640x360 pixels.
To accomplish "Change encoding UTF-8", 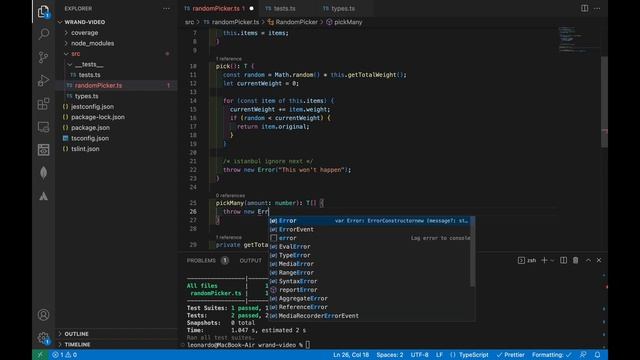I will [420, 355].
